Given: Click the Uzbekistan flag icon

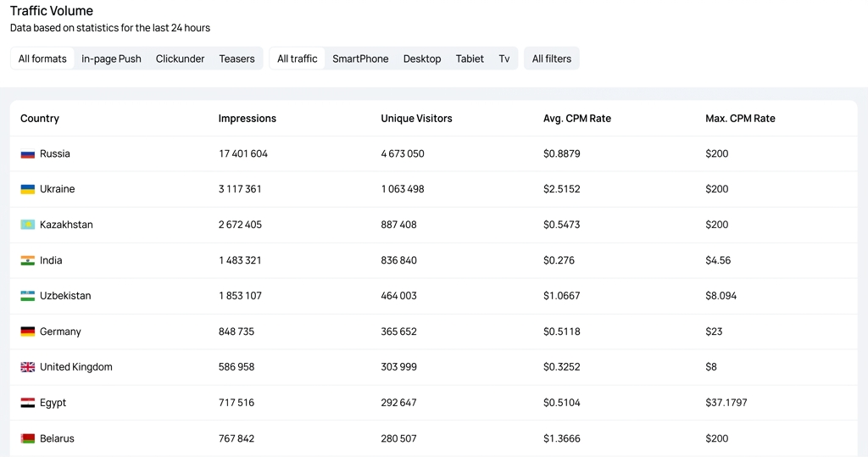Looking at the screenshot, I should (28, 296).
